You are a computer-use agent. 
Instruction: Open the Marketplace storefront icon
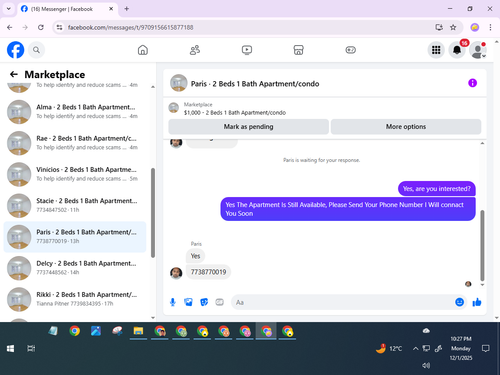[x=298, y=50]
